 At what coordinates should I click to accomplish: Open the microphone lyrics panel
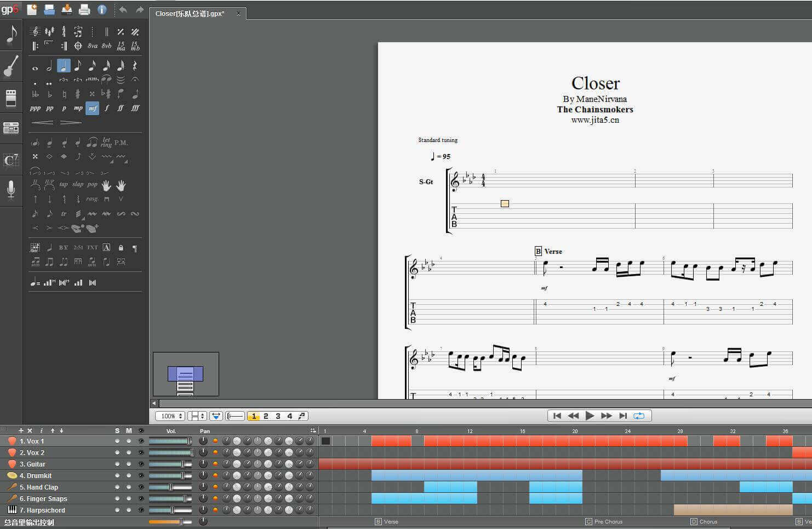click(x=11, y=190)
